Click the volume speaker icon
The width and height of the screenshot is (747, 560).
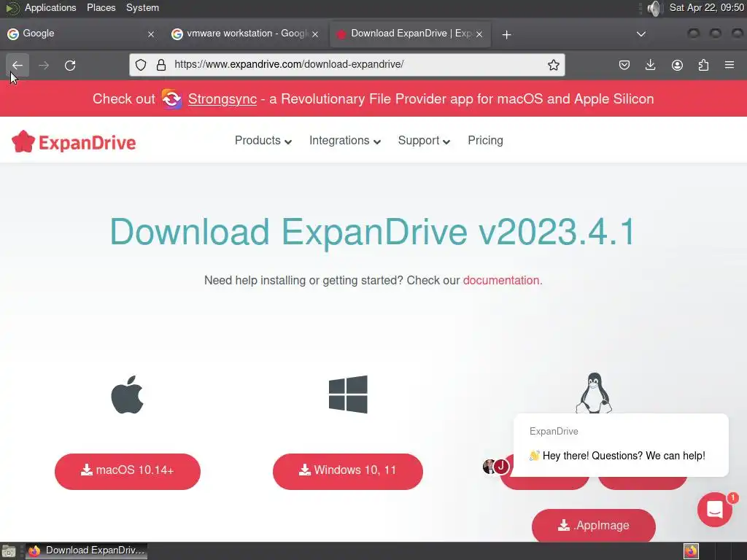pos(654,8)
